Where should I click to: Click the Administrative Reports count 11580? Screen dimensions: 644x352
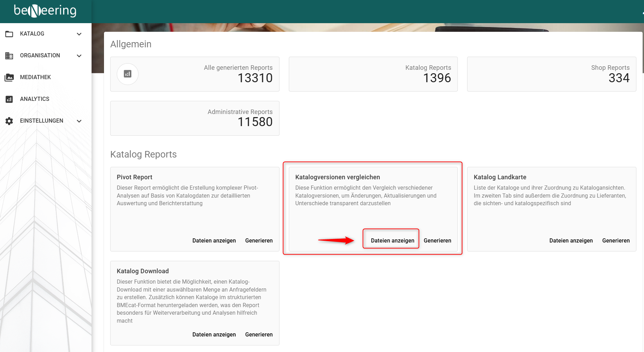[255, 122]
